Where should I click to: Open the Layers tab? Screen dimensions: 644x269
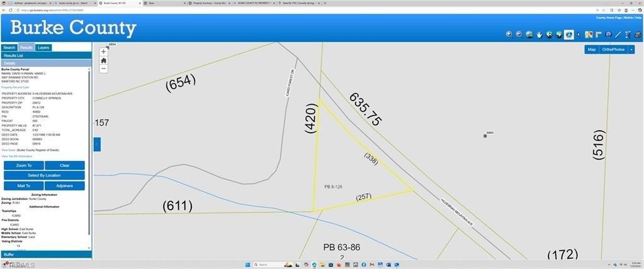point(43,48)
